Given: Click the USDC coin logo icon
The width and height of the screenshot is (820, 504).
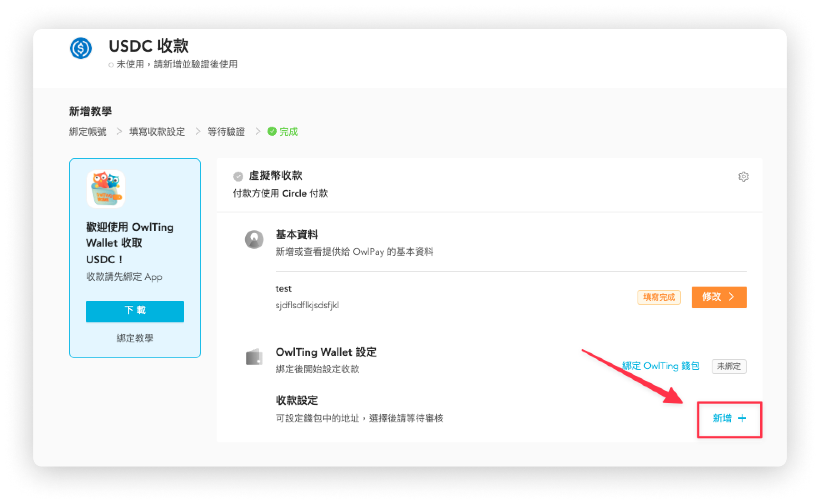Looking at the screenshot, I should [81, 48].
